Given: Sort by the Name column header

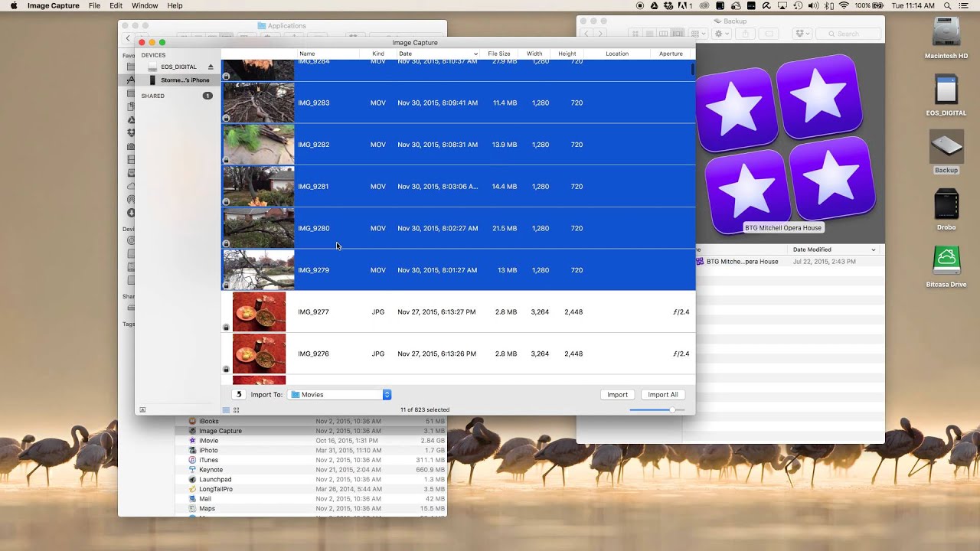Looking at the screenshot, I should [x=306, y=54].
